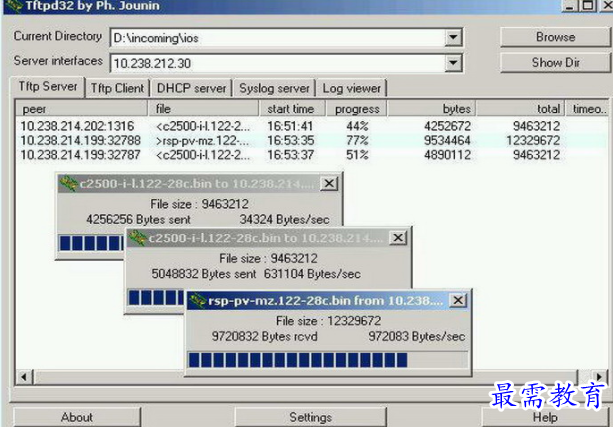This screenshot has height=427, width=613.
Task: Click bytes value 4252672
Action: [447, 126]
